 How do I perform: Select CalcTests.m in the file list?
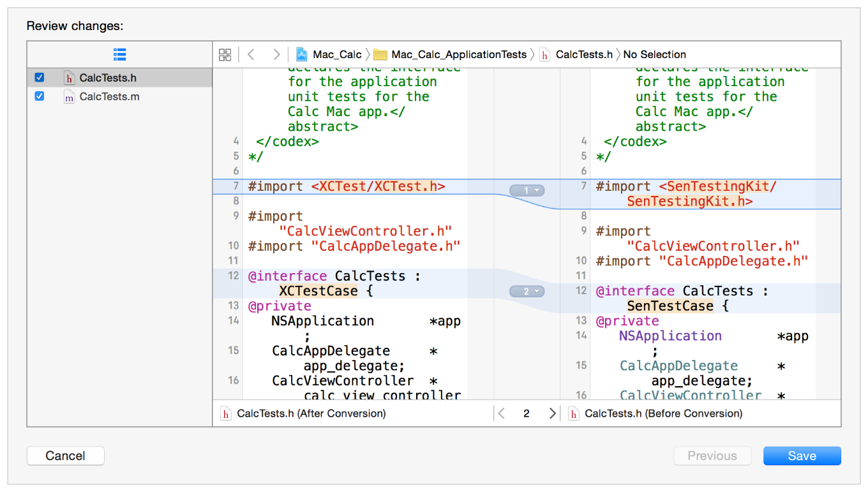[x=109, y=97]
